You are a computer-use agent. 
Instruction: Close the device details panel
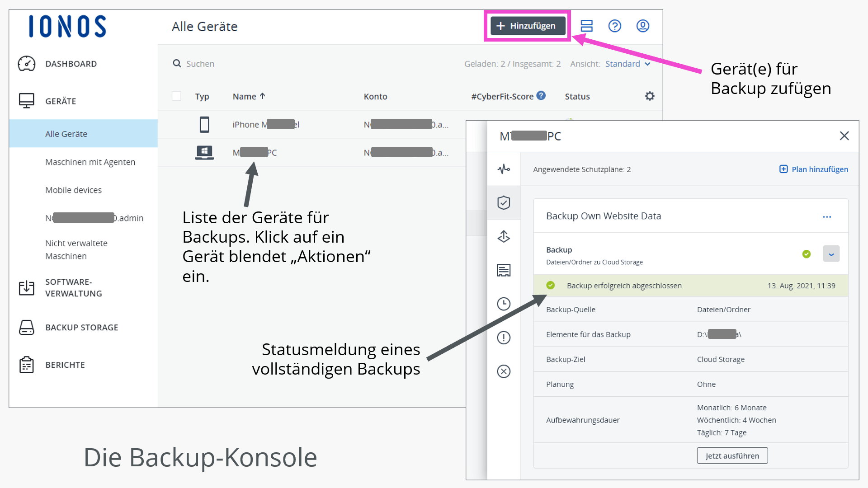click(844, 136)
